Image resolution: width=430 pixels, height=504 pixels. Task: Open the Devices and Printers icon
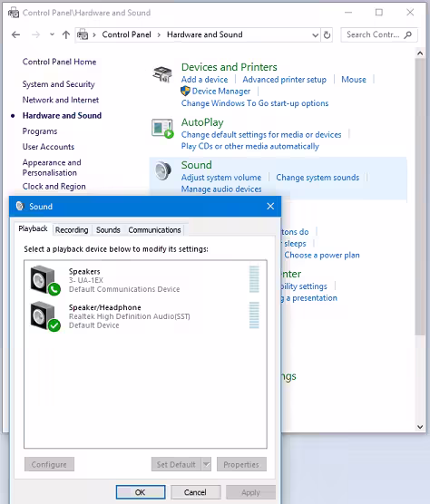tap(162, 74)
